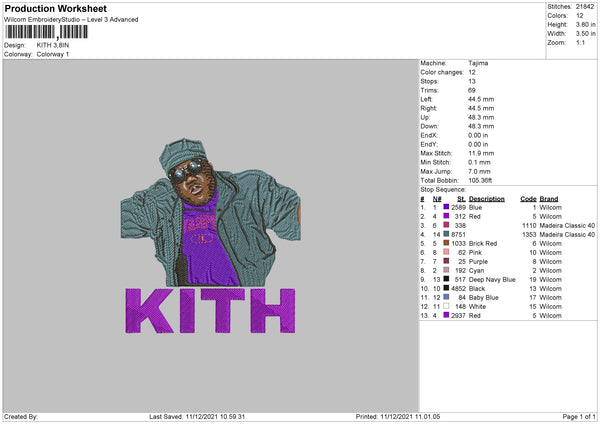This screenshot has width=600, height=424.
Task: Click the purple KITH lettering in design
Action: pyautogui.click(x=210, y=310)
